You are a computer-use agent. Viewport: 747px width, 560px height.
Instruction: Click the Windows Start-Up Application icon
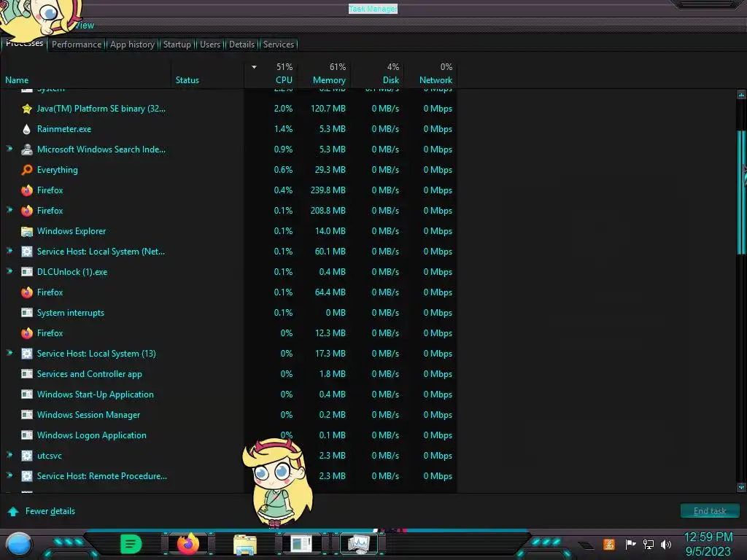click(x=27, y=394)
